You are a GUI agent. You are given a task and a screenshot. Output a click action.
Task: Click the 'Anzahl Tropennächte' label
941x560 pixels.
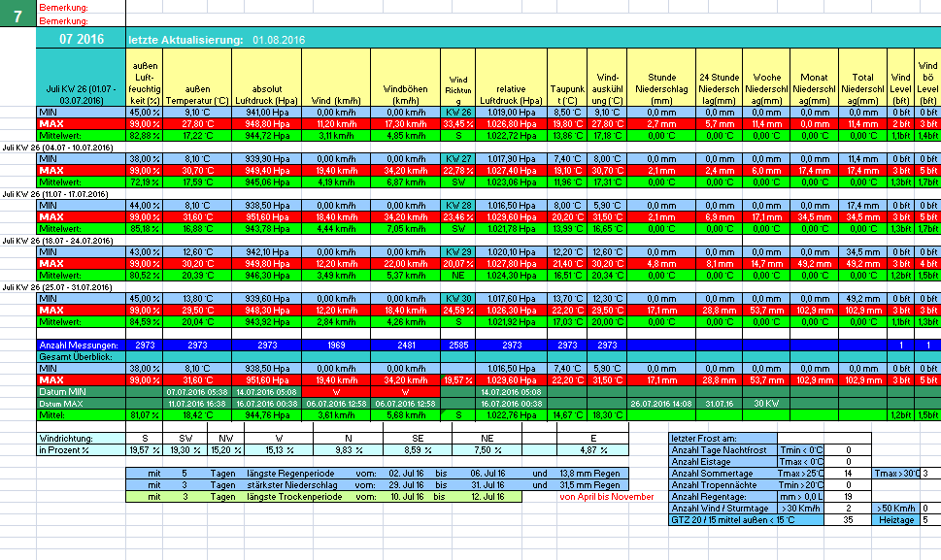723,485
